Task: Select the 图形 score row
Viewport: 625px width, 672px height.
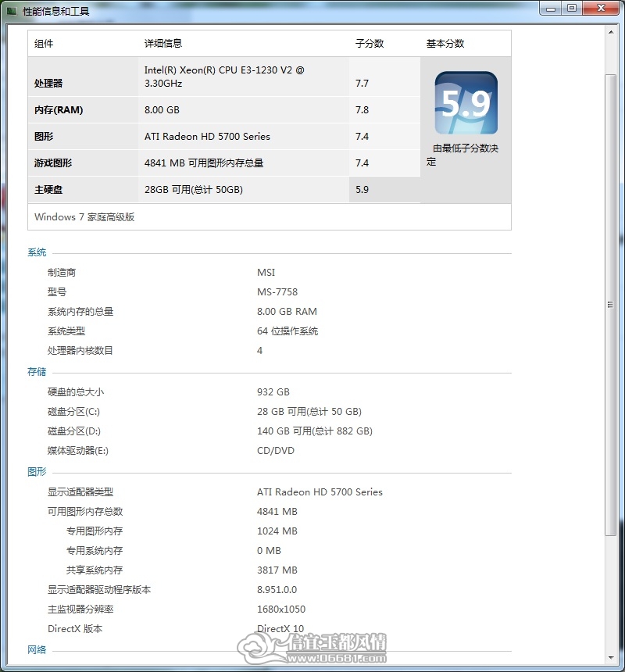Action: [224, 137]
